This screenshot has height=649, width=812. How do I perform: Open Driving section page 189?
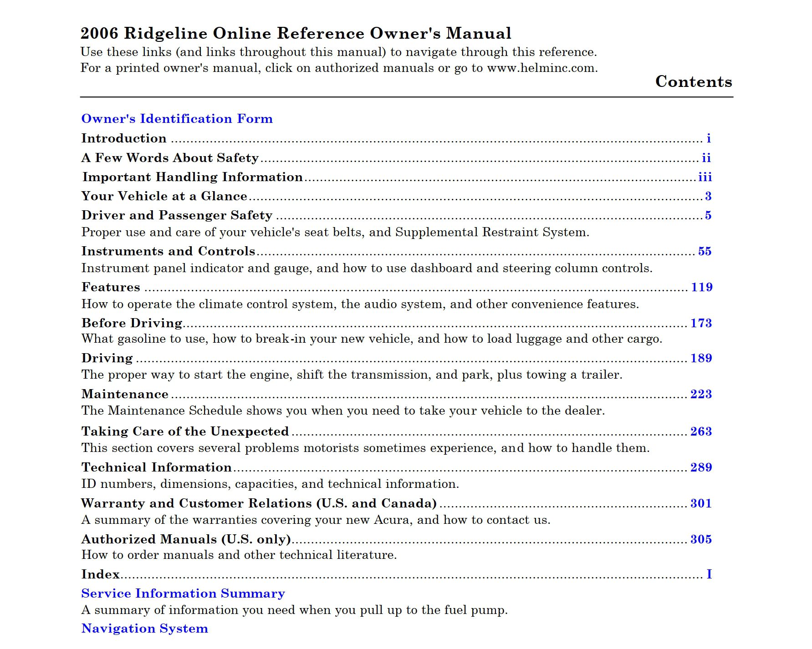tap(701, 358)
